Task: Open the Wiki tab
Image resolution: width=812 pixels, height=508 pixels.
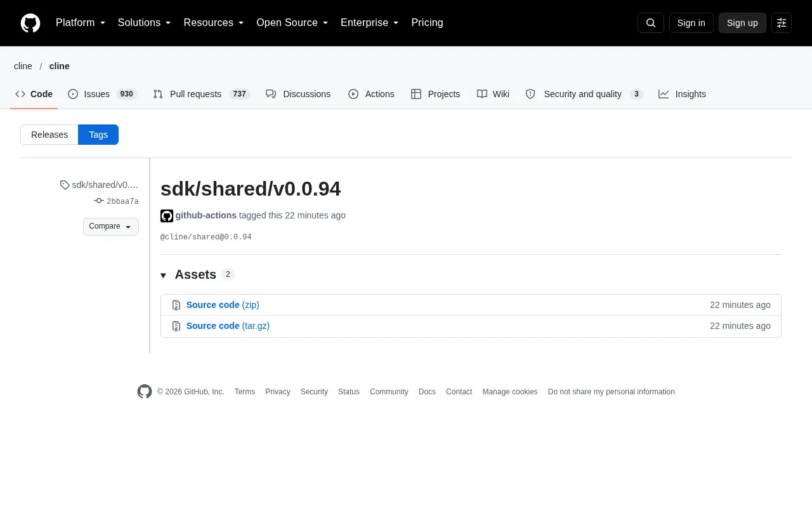Action: coord(493,94)
